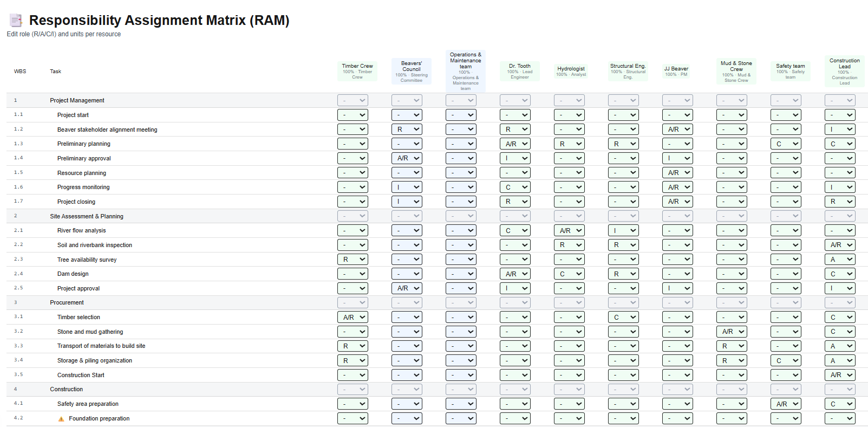868x427 pixels.
Task: Select the Site Assessment & Planning row
Action: pyautogui.click(x=87, y=216)
